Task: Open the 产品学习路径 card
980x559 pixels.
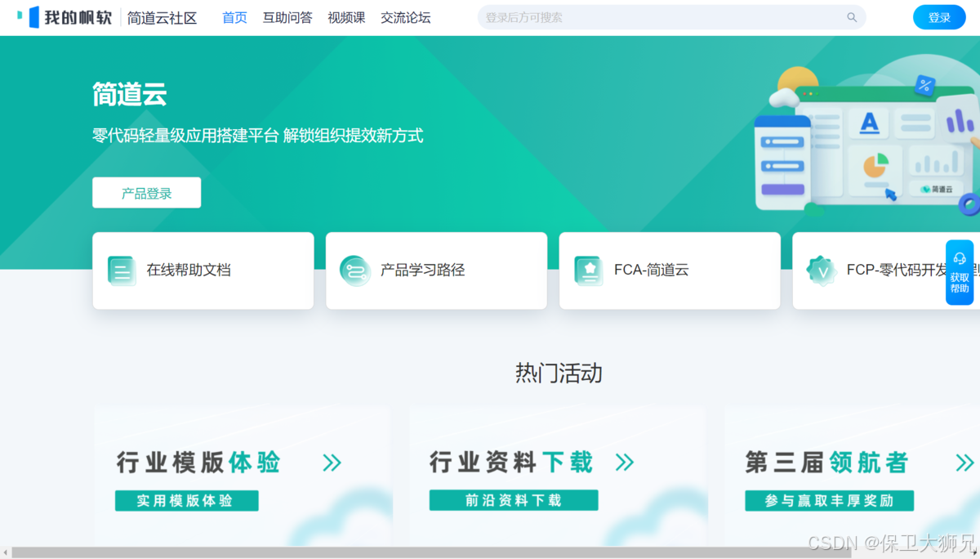Action: click(437, 271)
